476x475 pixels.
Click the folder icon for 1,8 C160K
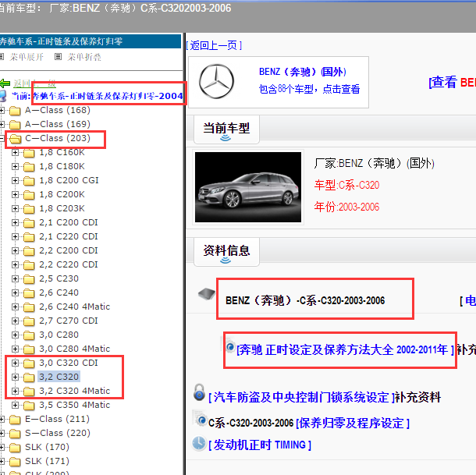[x=29, y=153]
